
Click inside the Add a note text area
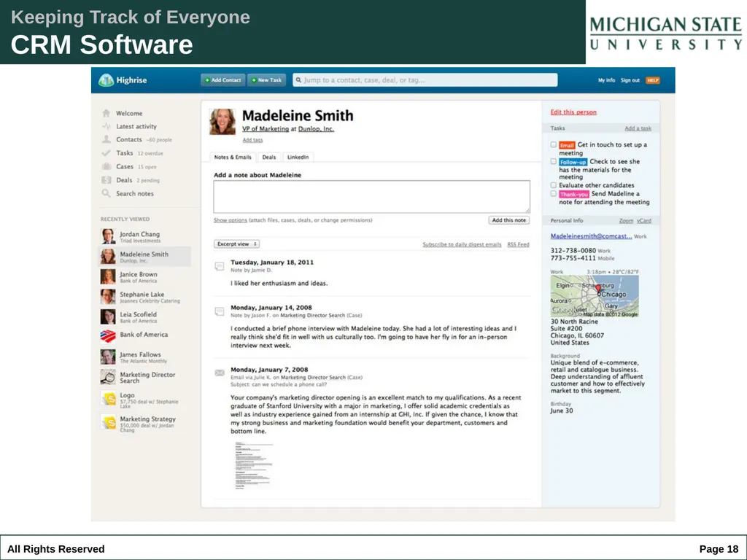371,197
